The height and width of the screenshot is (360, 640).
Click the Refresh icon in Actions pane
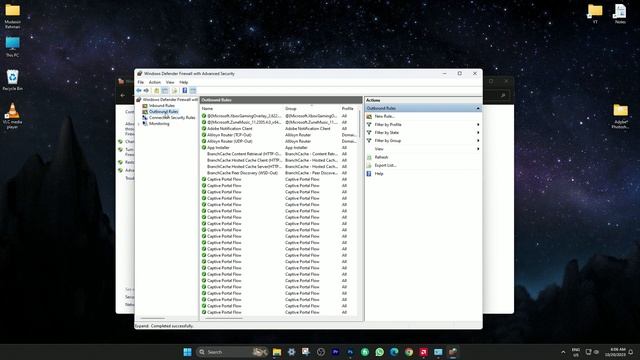369,157
